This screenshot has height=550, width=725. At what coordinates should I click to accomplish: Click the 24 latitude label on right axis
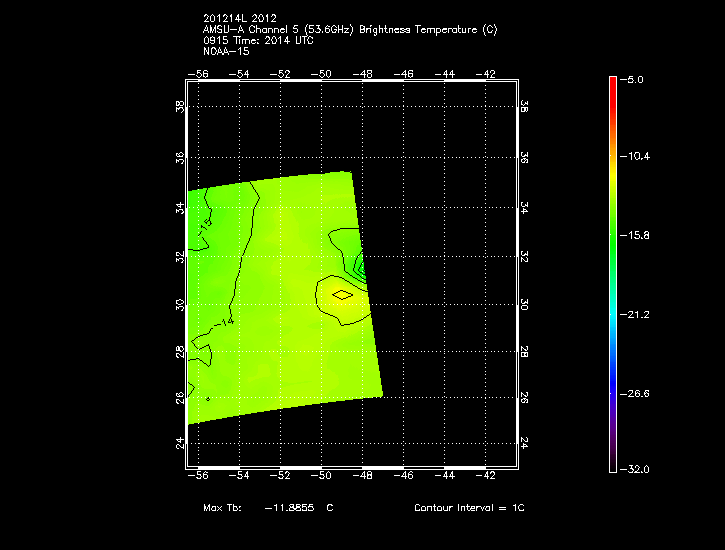pos(524,444)
